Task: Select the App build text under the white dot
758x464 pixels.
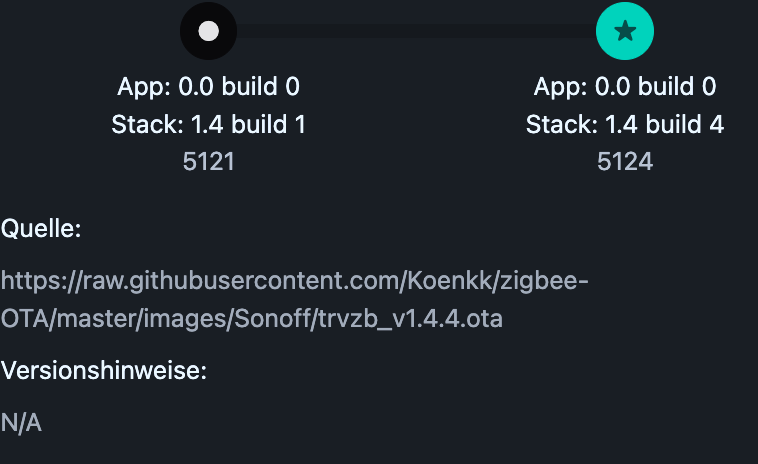Action: click(208, 87)
